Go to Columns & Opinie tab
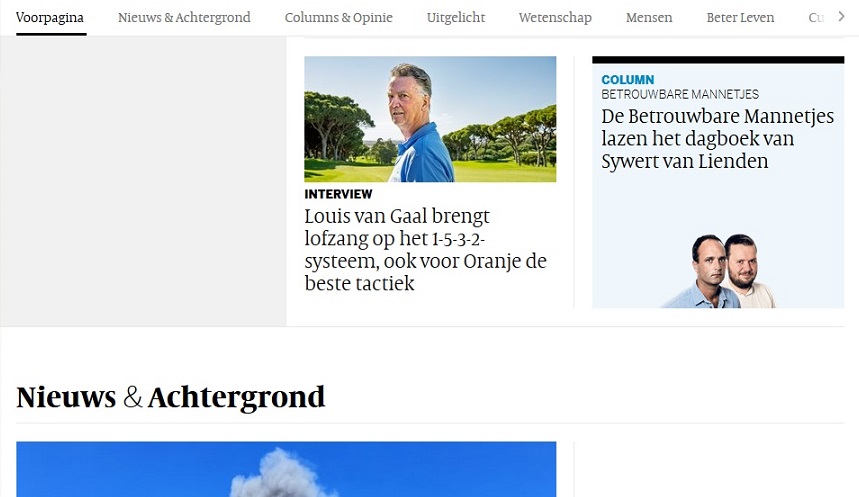This screenshot has width=859, height=497. coord(339,18)
